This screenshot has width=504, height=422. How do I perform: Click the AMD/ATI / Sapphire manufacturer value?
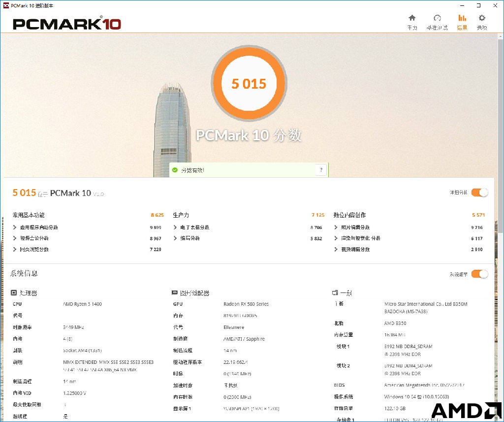[244, 339]
